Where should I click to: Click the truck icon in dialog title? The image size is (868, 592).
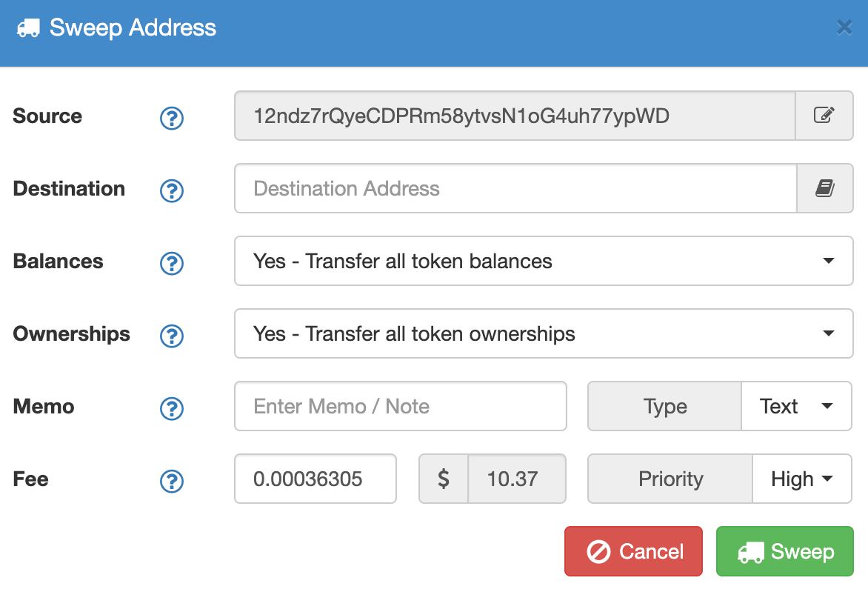click(x=28, y=27)
